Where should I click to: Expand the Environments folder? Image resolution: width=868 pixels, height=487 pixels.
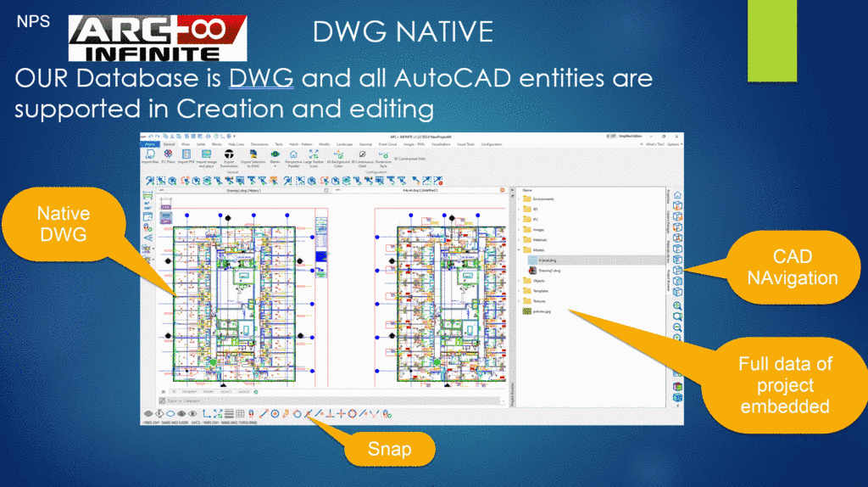(x=519, y=199)
